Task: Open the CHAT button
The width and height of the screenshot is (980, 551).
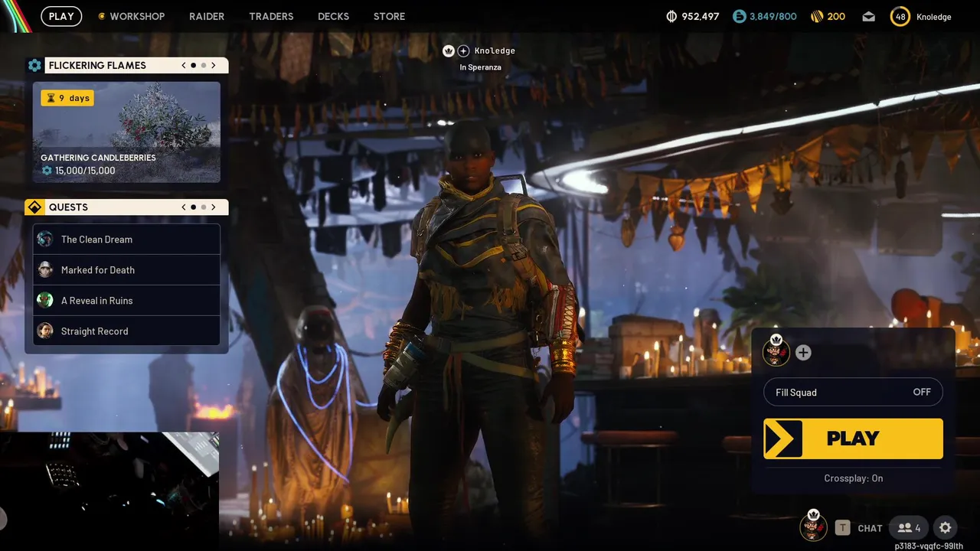Action: coord(870,528)
